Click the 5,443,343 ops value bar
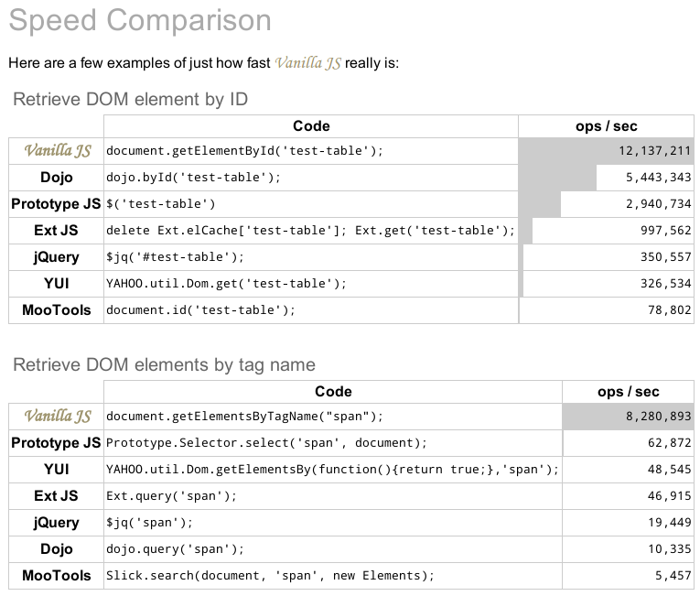Screen dimensions: 700x596 click(607, 178)
